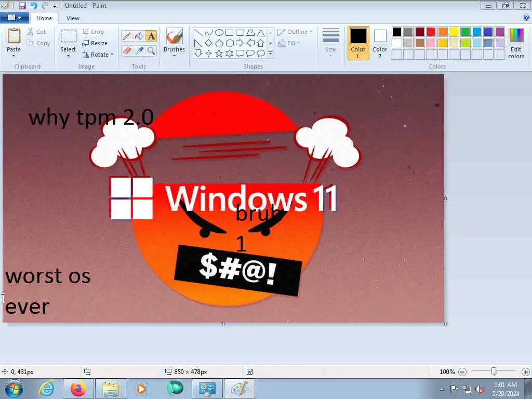Screen dimensions: 532x399
Task: Switch to the Home ribbon tab
Action: [x=44, y=18]
